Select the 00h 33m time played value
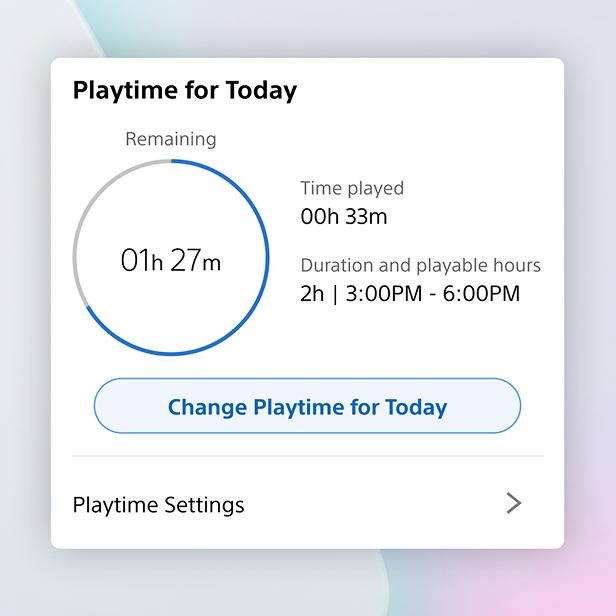Viewport: 616px width, 616px height. point(344,215)
